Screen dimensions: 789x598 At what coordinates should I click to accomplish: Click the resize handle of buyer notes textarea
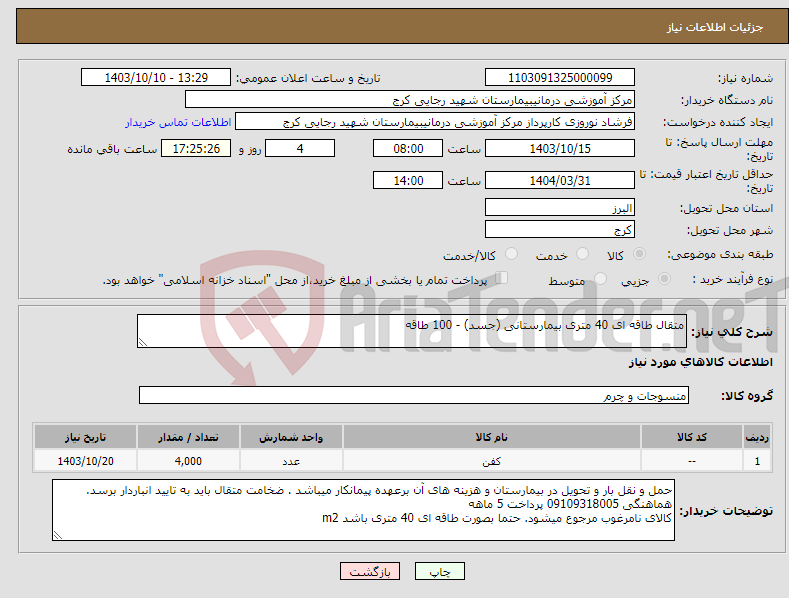pos(58,536)
